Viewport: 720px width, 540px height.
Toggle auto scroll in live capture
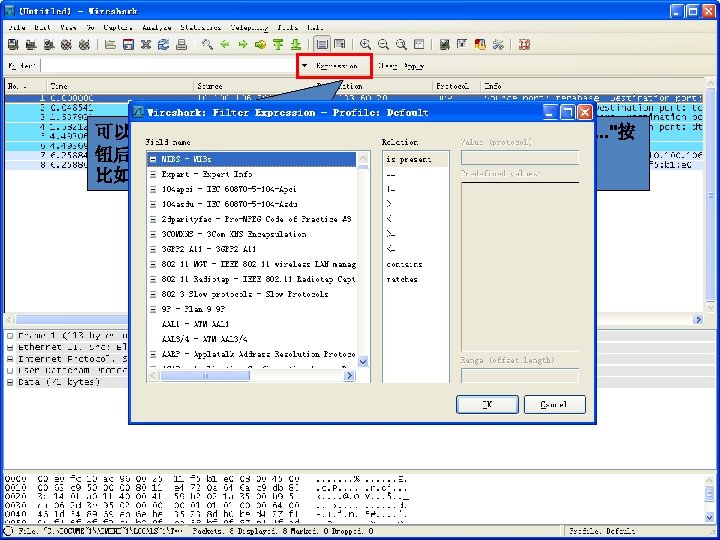point(340,45)
